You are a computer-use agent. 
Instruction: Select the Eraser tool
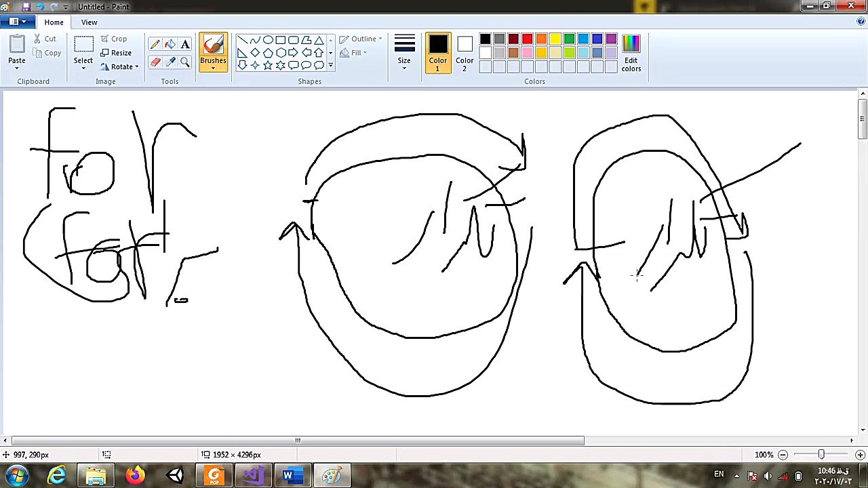[155, 62]
